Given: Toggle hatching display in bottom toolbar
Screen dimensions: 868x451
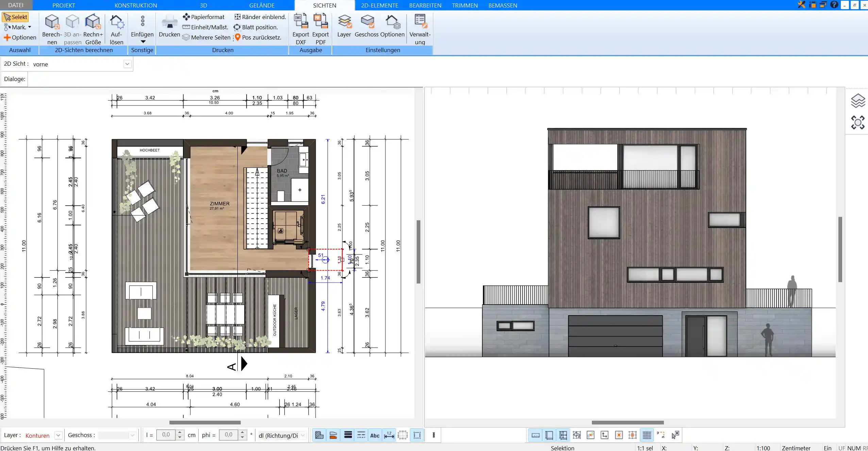Looking at the screenshot, I should click(x=319, y=435).
